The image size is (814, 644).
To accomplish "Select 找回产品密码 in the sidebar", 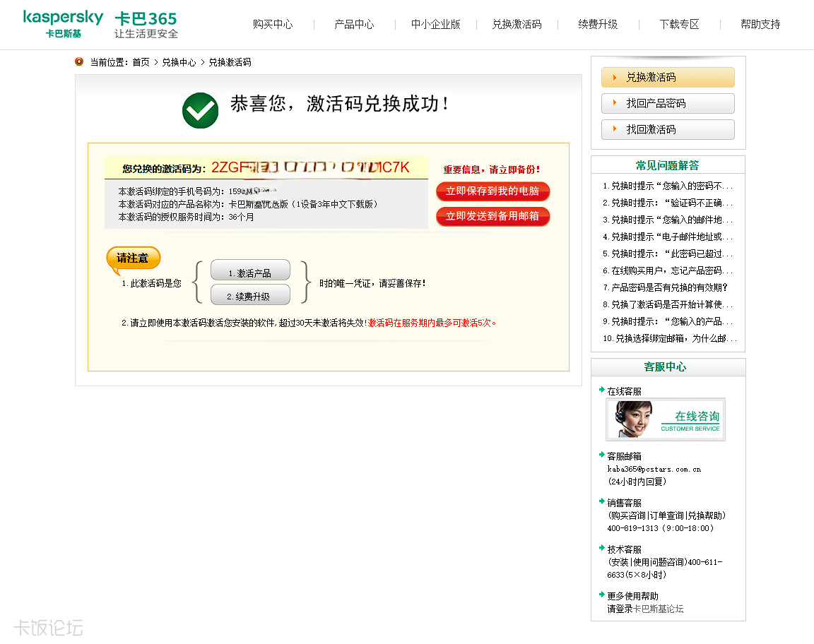I will pos(668,104).
